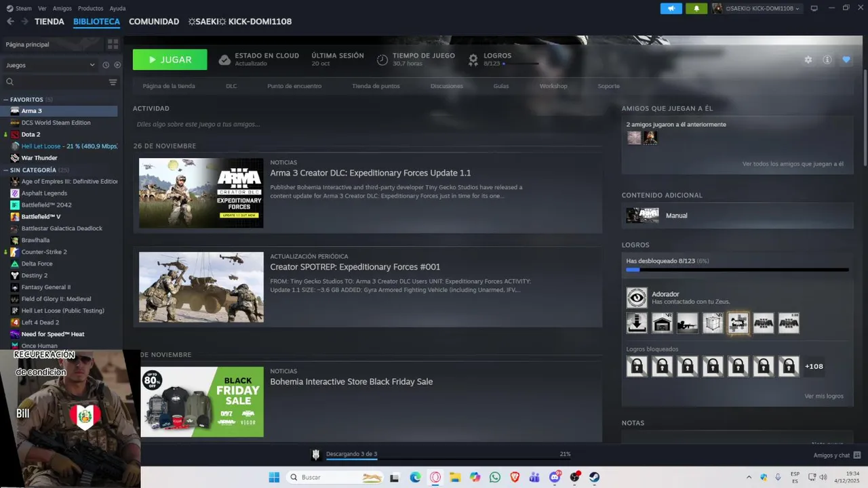Open WhatsApp from the Windows taskbar
The width and height of the screenshot is (868, 488).
coord(495,477)
